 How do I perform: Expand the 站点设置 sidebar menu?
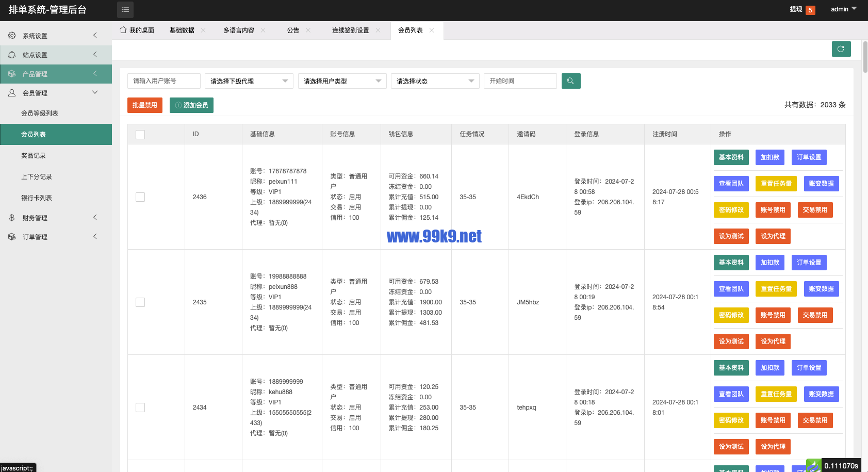coord(56,55)
